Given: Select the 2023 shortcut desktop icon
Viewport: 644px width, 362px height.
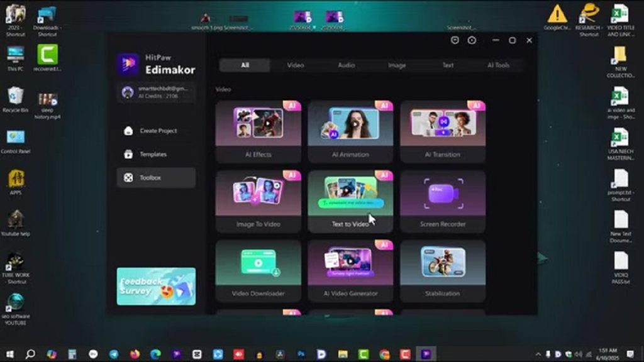Looking at the screenshot, I should coord(16,21).
